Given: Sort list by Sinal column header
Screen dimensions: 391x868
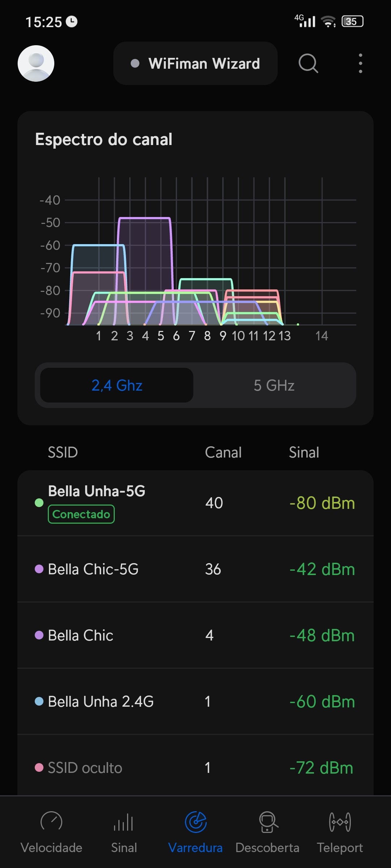Looking at the screenshot, I should [x=304, y=452].
